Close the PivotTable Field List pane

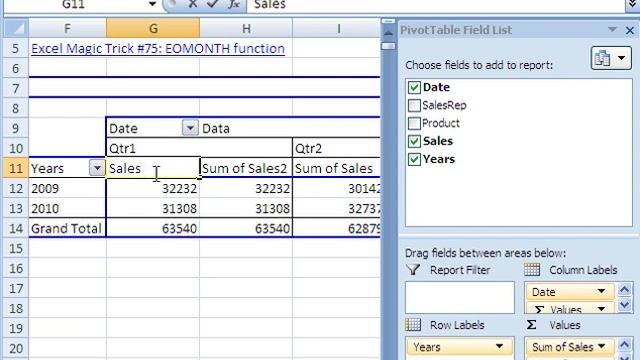coord(630,30)
